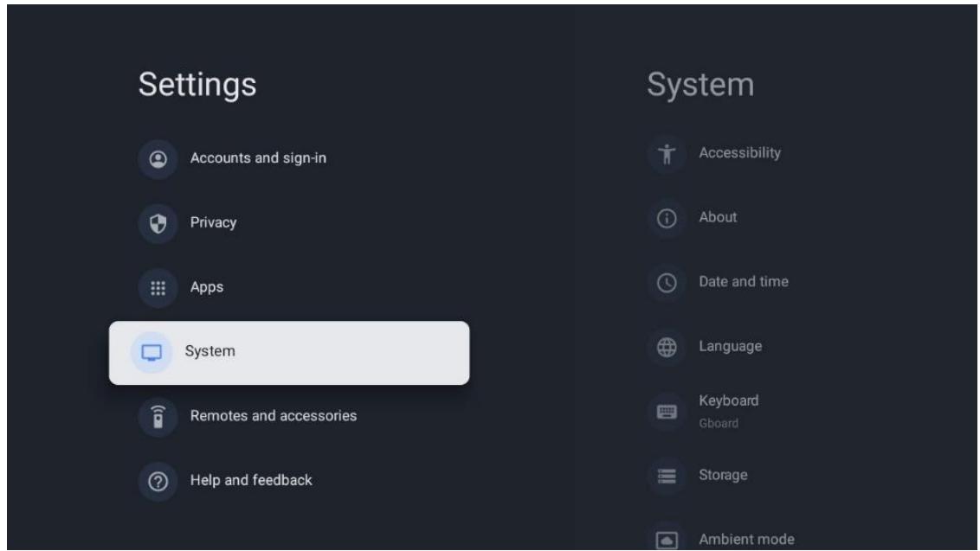Click the System panel heading

pos(700,85)
